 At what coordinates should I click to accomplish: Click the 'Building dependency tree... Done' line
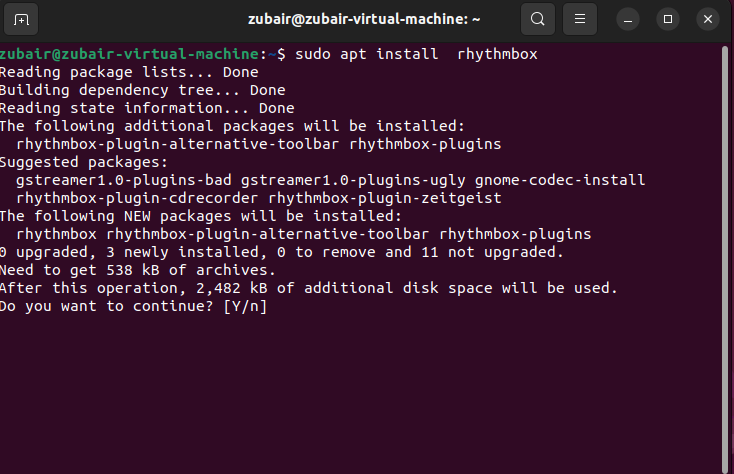pyautogui.click(x=143, y=90)
